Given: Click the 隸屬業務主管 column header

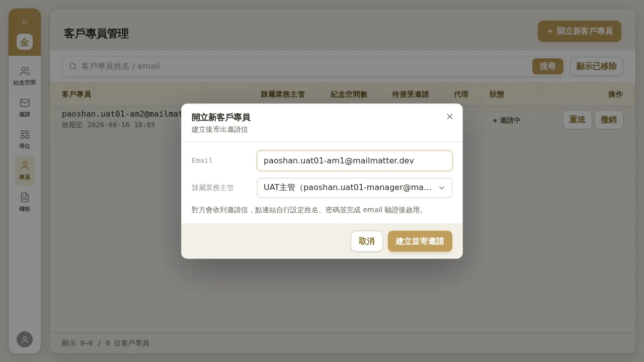Looking at the screenshot, I should pos(283,95).
